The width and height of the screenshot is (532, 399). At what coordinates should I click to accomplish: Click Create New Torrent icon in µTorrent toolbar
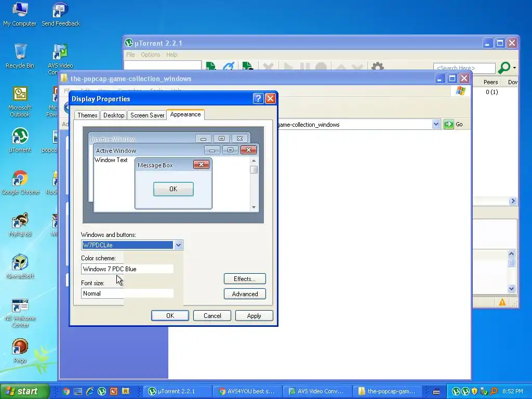(248, 66)
